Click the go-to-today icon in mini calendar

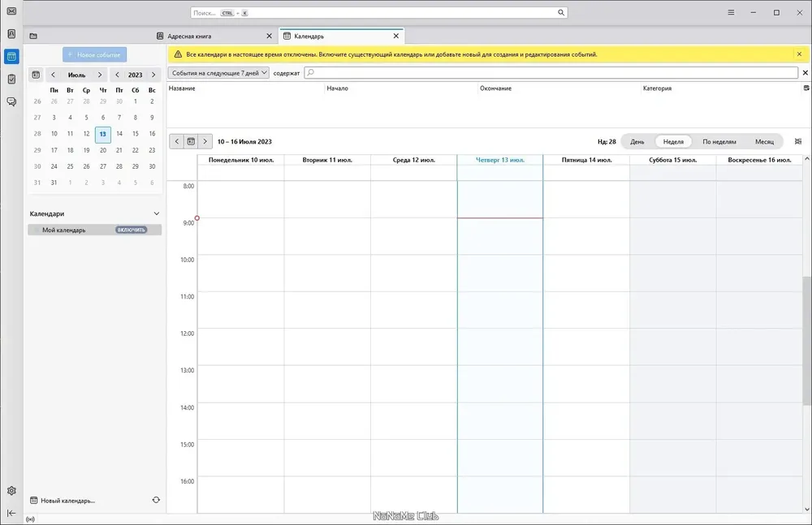click(36, 75)
